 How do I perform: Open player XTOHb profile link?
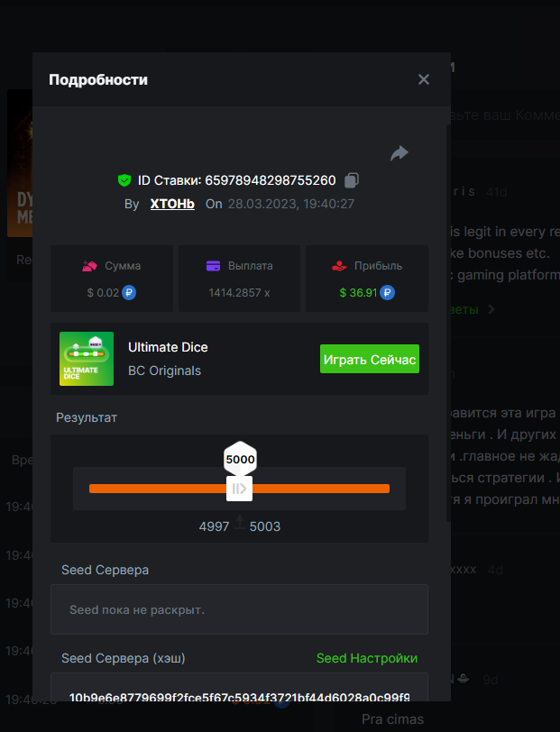[x=172, y=204]
